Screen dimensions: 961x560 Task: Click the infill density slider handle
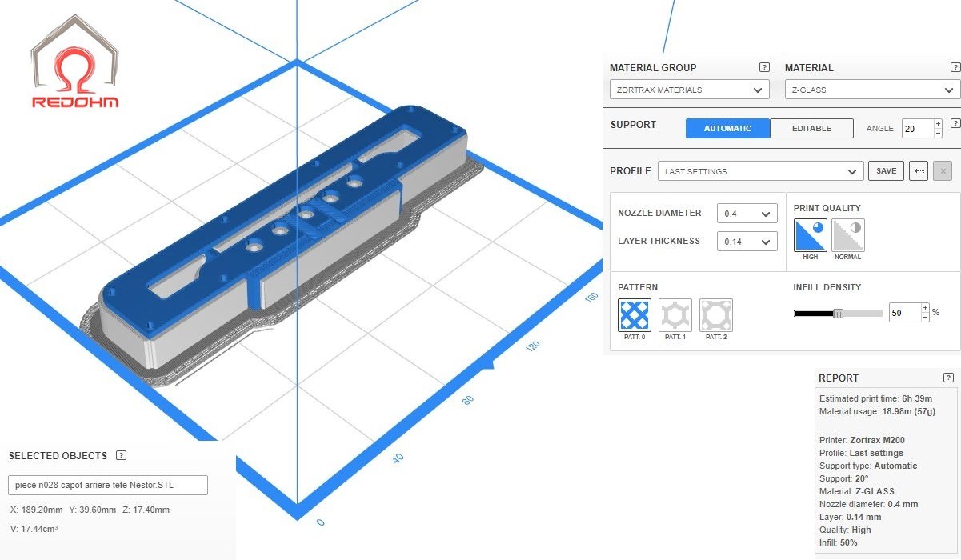839,314
